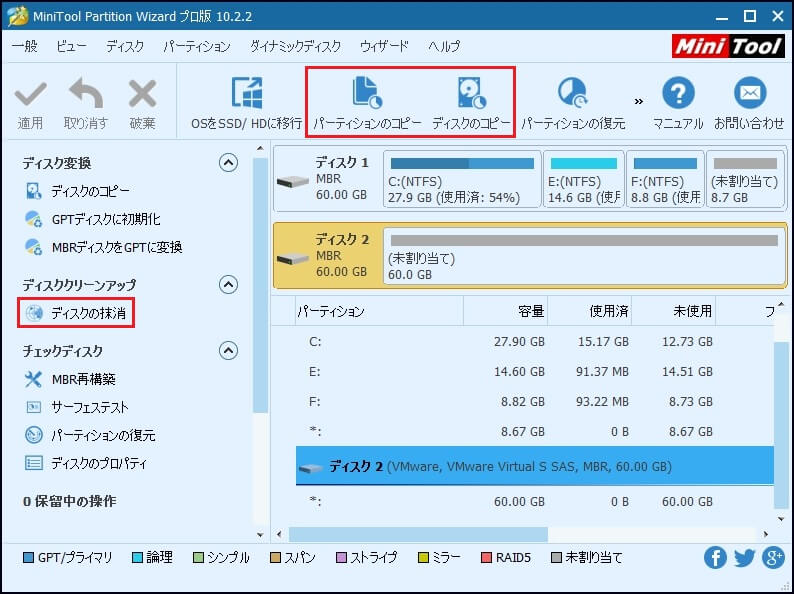Viewport: 794px width, 594px height.
Task: Open the ディスク menu
Action: point(125,46)
